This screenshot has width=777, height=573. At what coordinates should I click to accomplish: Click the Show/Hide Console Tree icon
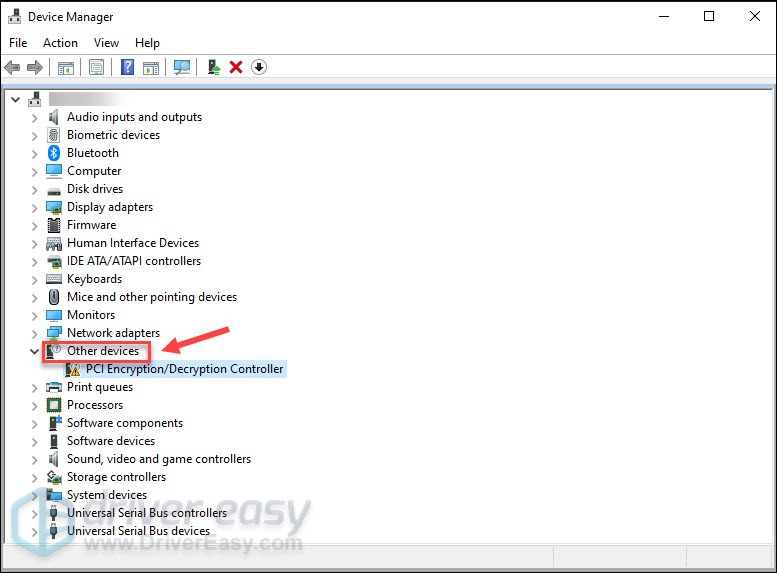tap(65, 67)
